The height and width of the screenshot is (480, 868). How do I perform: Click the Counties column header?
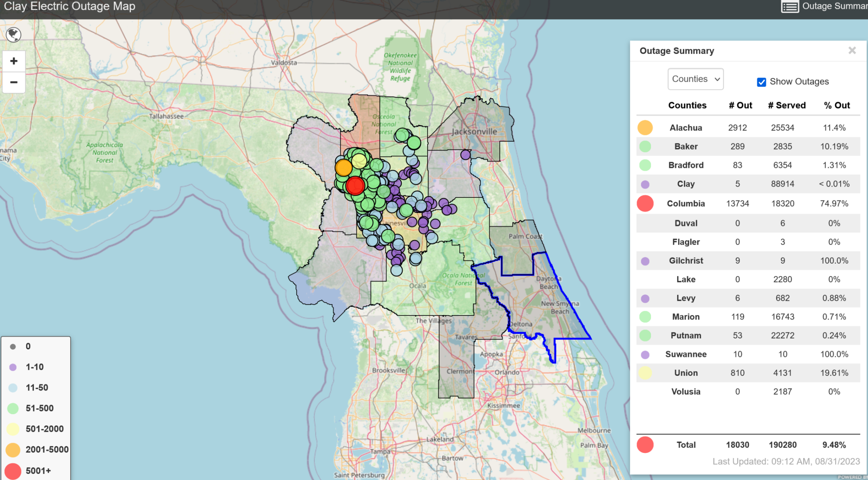pyautogui.click(x=687, y=105)
